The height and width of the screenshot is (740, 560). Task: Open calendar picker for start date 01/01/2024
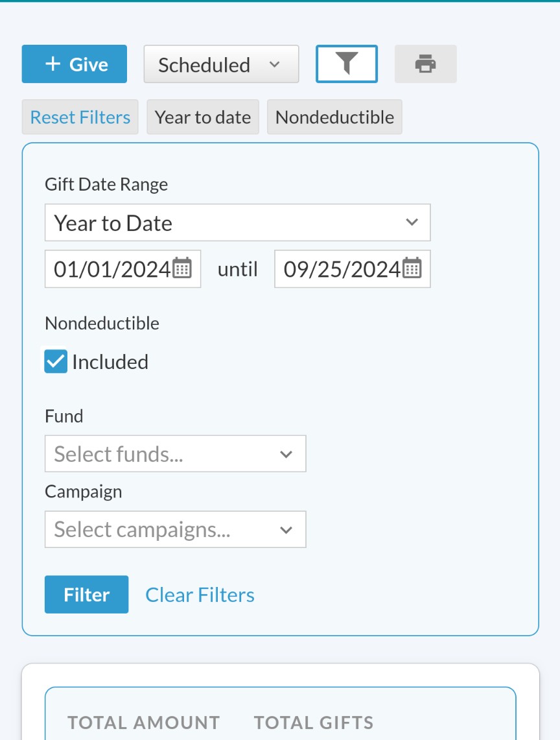coord(182,269)
